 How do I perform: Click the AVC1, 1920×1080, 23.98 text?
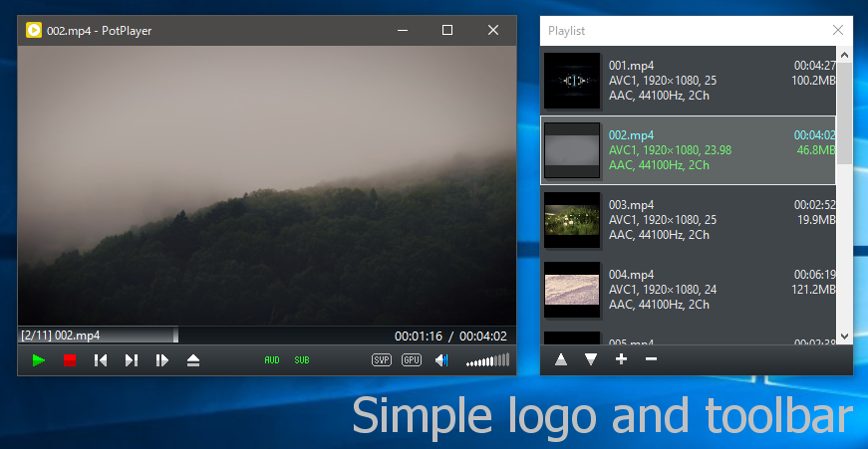(671, 150)
